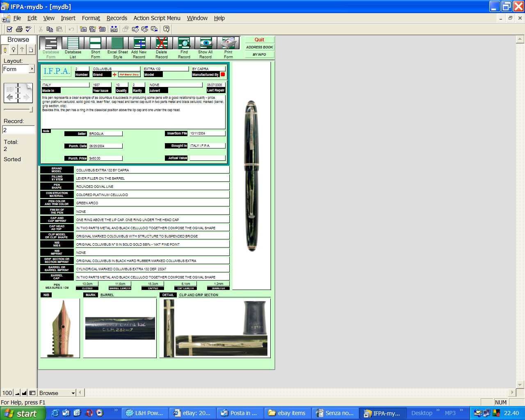Viewport: 525px width, 420px height.
Task: Click the print icon in the standard toolbar
Action: pos(19,29)
